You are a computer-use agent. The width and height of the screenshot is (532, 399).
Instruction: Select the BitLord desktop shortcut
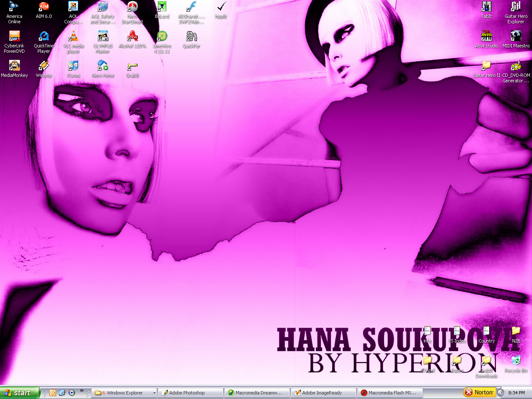162,7
